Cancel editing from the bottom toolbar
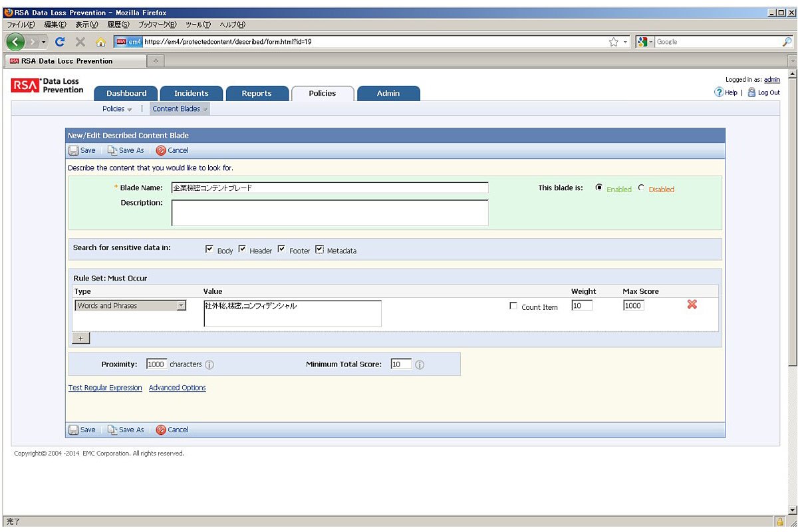This screenshot has height=532, width=798. coord(172,430)
